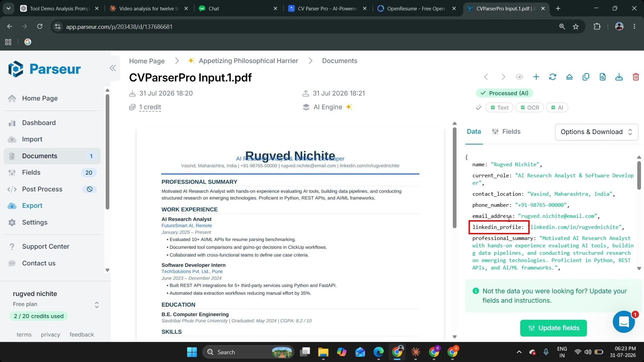Viewport: 644px width, 362px height.
Task: Switch to the Chat browser tab
Action: tap(238, 9)
